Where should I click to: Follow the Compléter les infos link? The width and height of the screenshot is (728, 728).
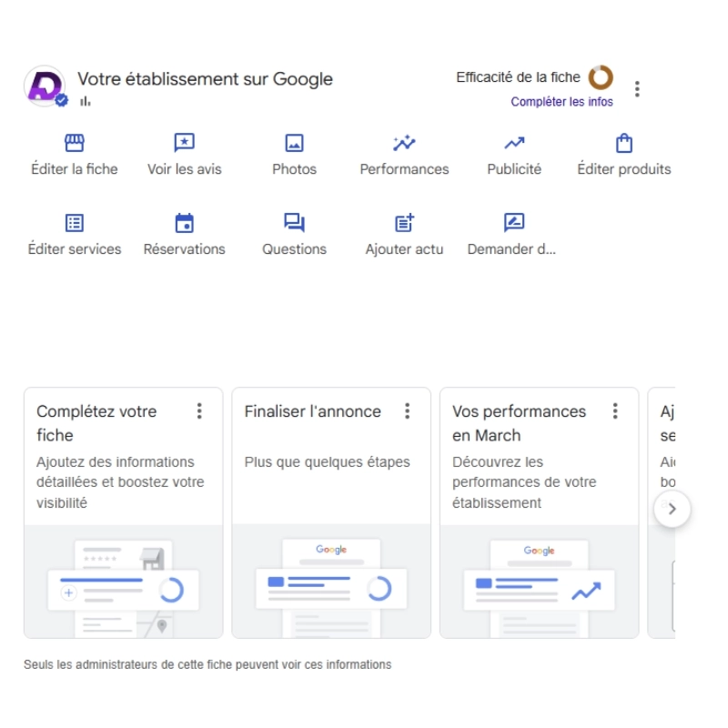pos(561,102)
